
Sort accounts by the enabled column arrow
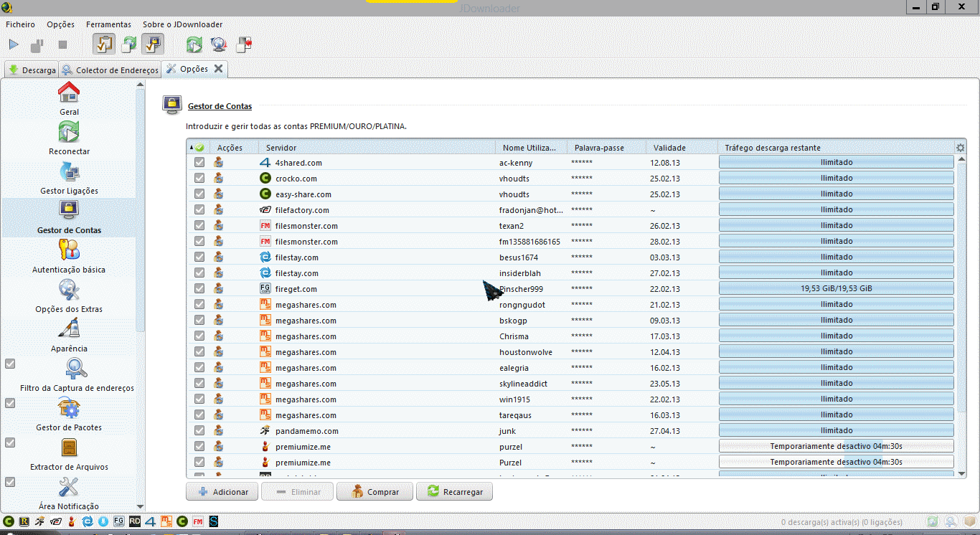click(197, 148)
